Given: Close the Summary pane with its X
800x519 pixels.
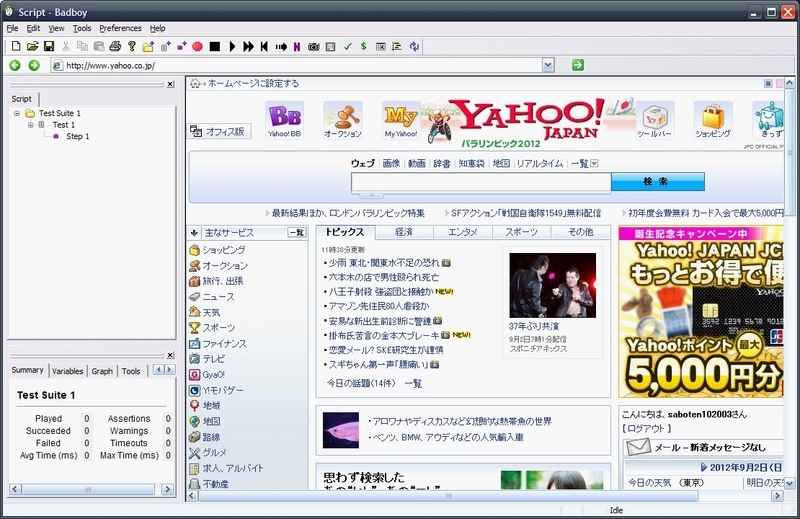Looking at the screenshot, I should [170, 355].
